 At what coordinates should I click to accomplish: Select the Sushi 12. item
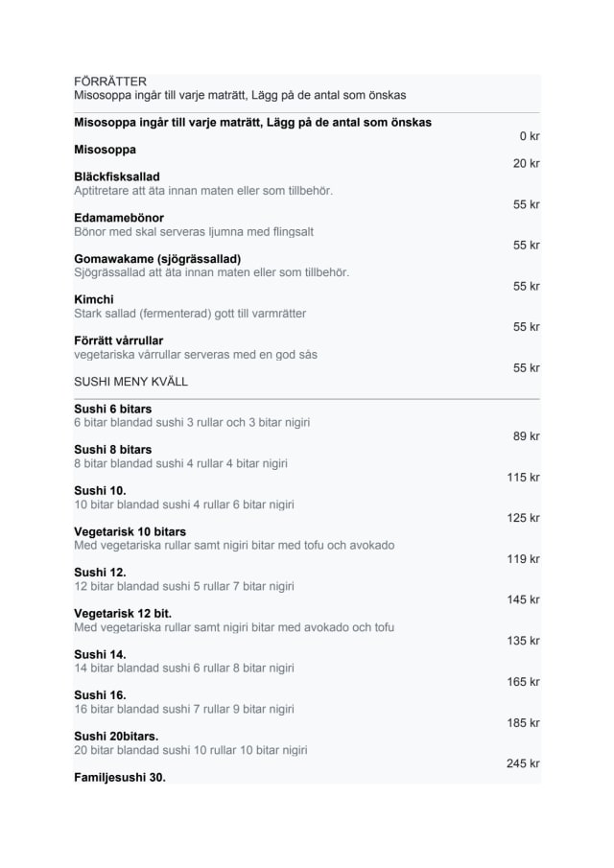coord(100,573)
